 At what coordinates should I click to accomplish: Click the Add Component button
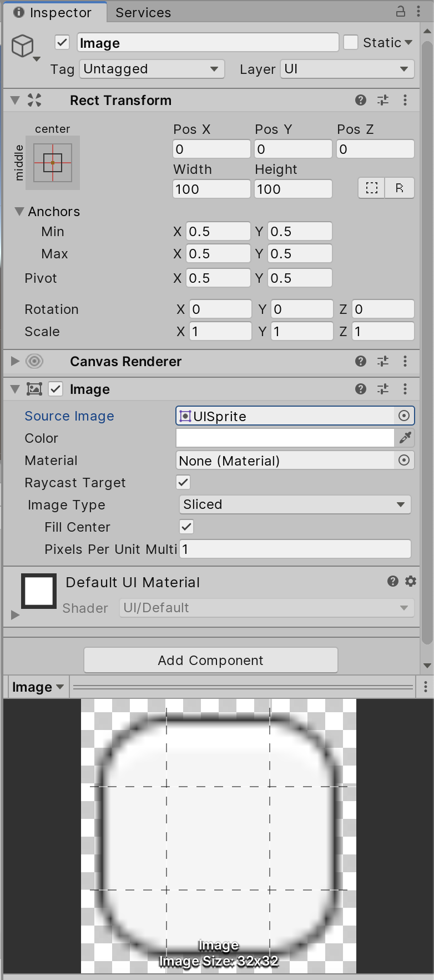click(x=211, y=660)
